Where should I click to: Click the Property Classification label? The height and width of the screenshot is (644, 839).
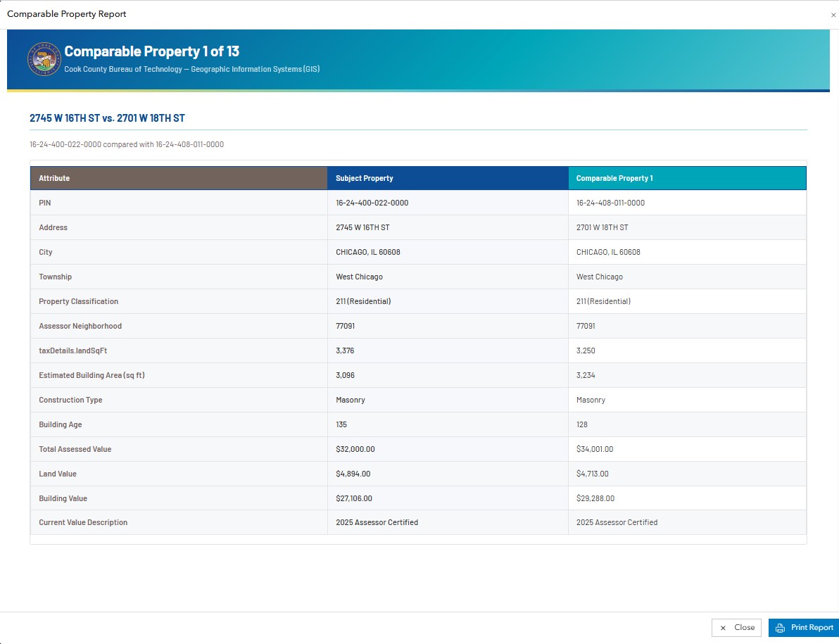(79, 301)
